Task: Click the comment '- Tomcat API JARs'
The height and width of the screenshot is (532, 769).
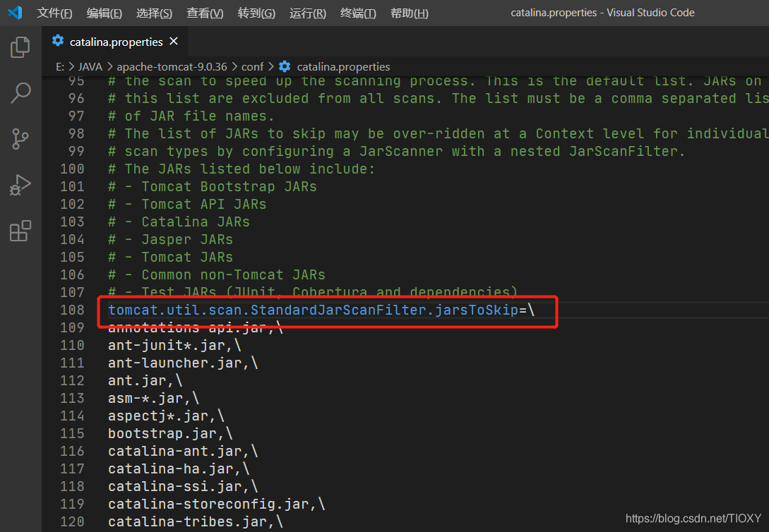Action: [187, 205]
